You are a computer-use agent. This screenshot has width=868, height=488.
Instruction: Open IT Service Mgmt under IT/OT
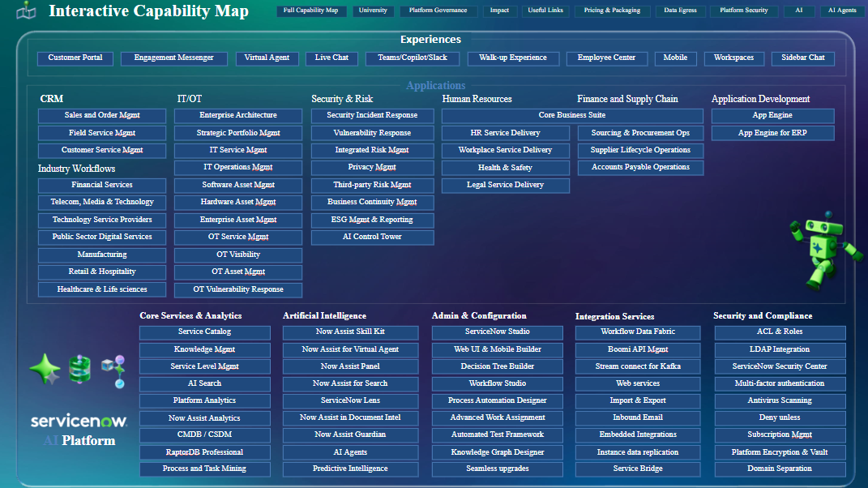[x=238, y=150]
